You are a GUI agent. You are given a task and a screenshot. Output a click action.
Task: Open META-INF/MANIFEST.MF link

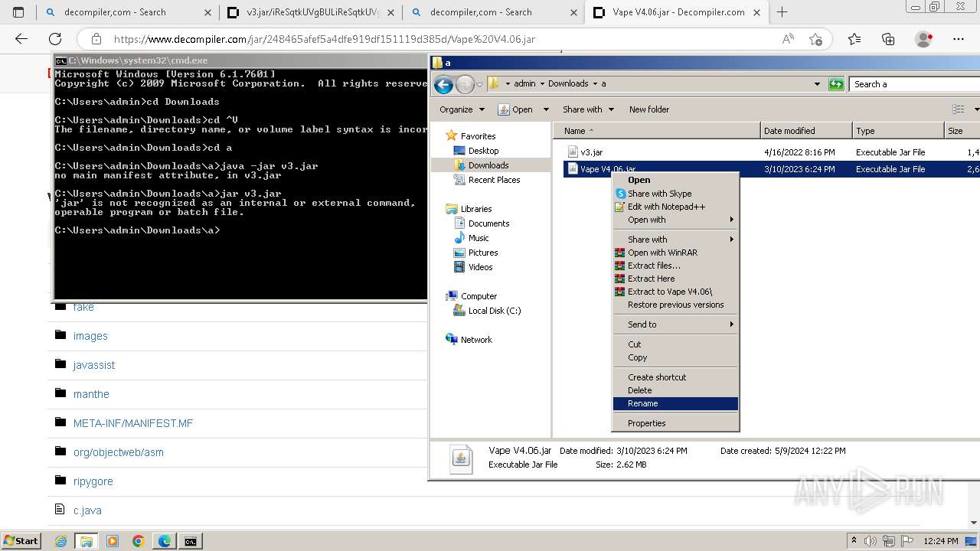pyautogui.click(x=133, y=423)
